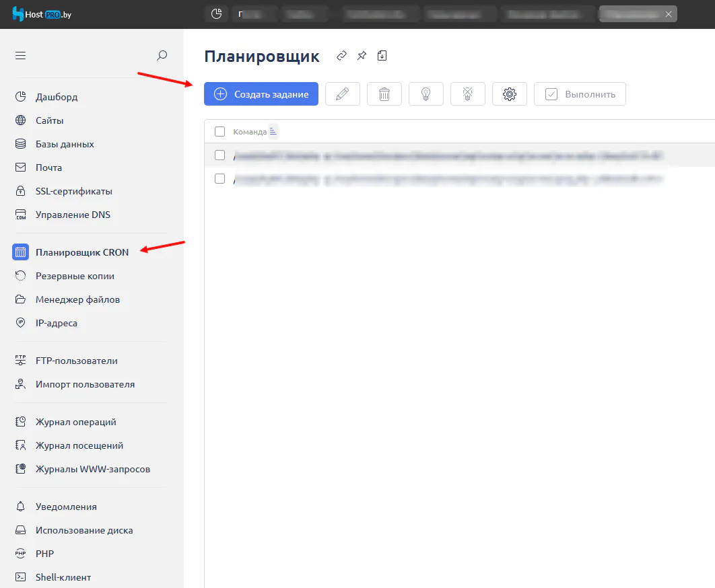Click the search magnifier in sidebar
Image resolution: width=715 pixels, height=588 pixels.
(x=162, y=56)
